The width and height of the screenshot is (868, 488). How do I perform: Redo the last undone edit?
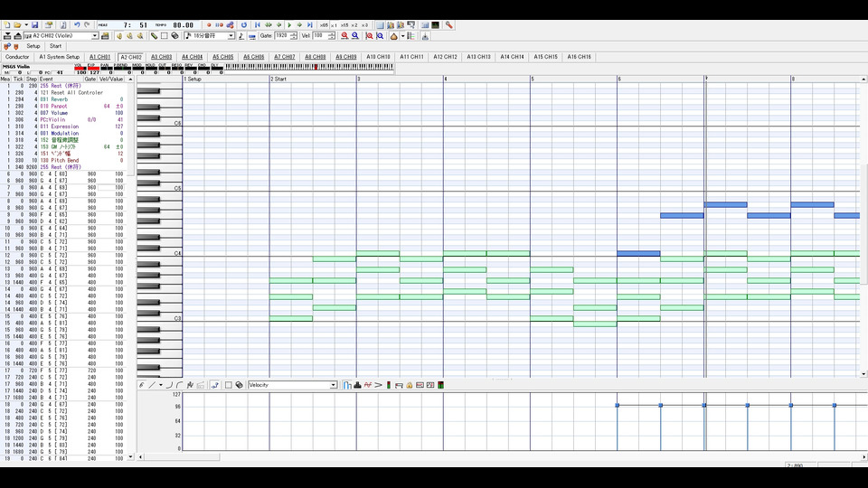point(87,25)
